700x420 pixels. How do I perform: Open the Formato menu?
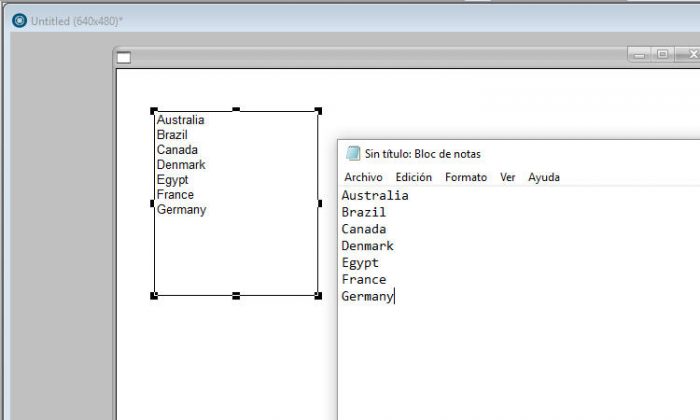point(466,177)
